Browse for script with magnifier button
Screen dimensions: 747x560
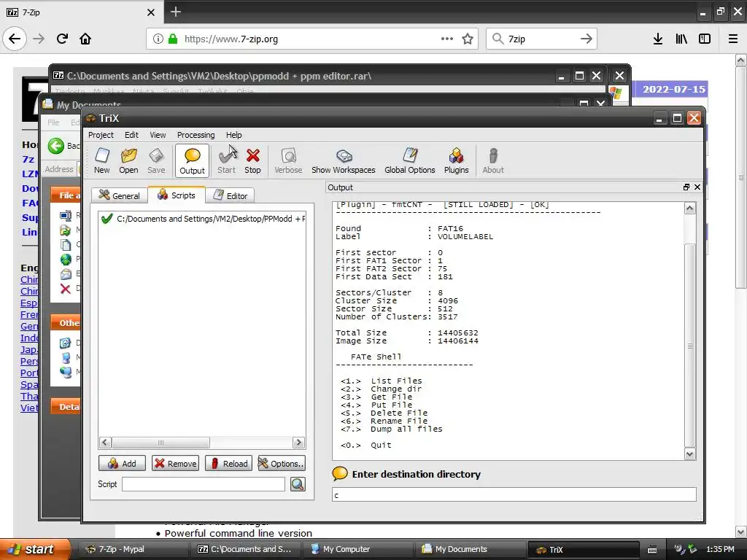click(298, 484)
